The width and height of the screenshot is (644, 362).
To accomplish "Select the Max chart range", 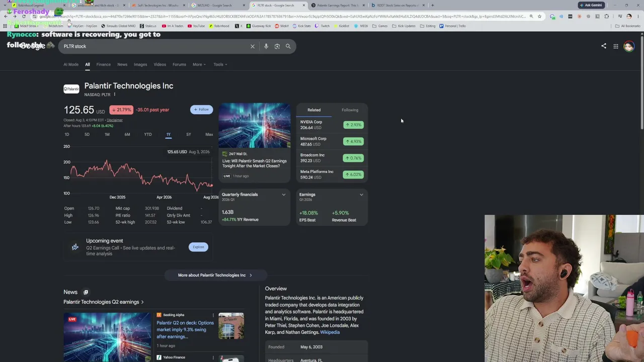I will 209,134.
